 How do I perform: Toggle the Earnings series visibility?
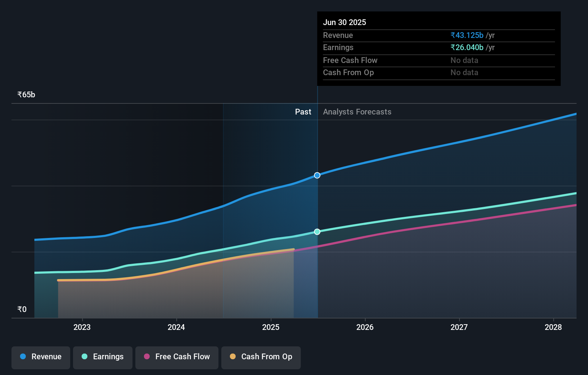(103, 357)
